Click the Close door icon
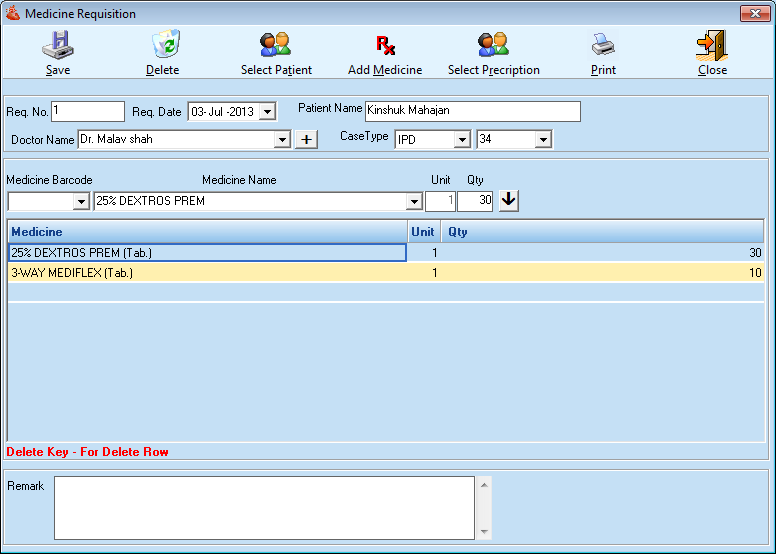Screen dimensions: 776x554 click(x=712, y=46)
